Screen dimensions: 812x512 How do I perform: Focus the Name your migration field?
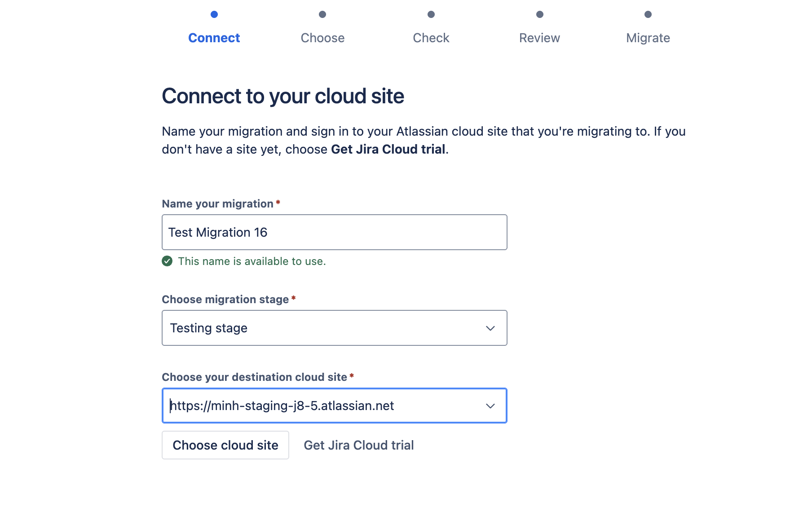coord(335,232)
